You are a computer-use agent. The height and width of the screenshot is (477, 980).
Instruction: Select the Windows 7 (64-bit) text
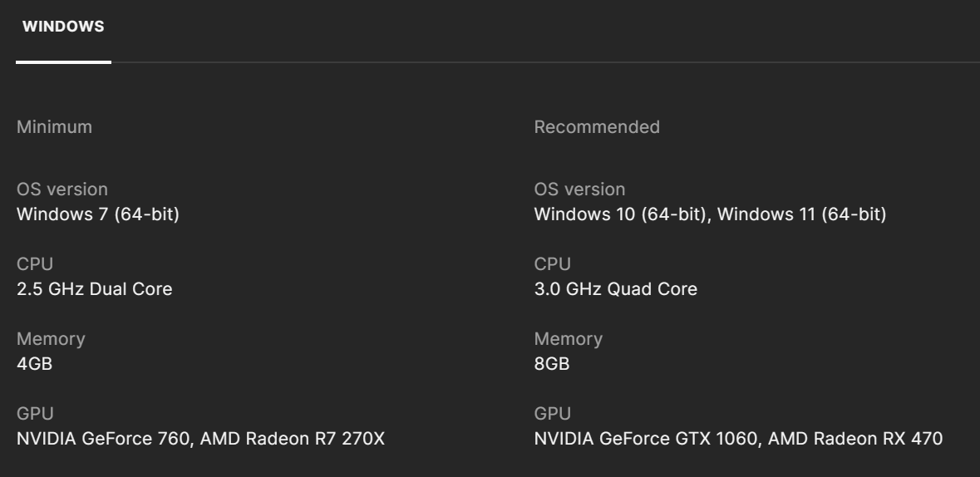(x=98, y=215)
